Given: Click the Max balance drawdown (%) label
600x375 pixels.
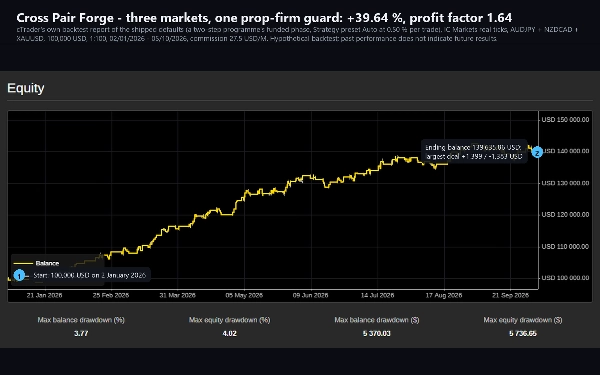Looking at the screenshot, I should point(81,320).
